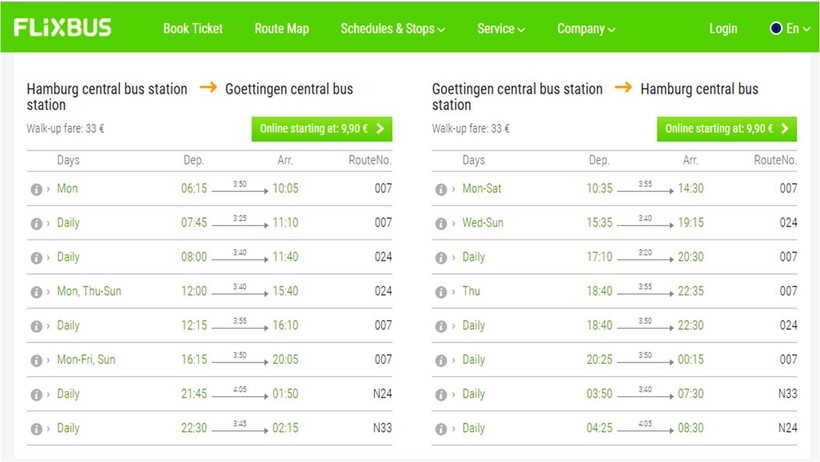Click info icon for Goettingen Thu 18:40 departure
Image resolution: width=820 pixels, height=462 pixels.
tap(441, 291)
